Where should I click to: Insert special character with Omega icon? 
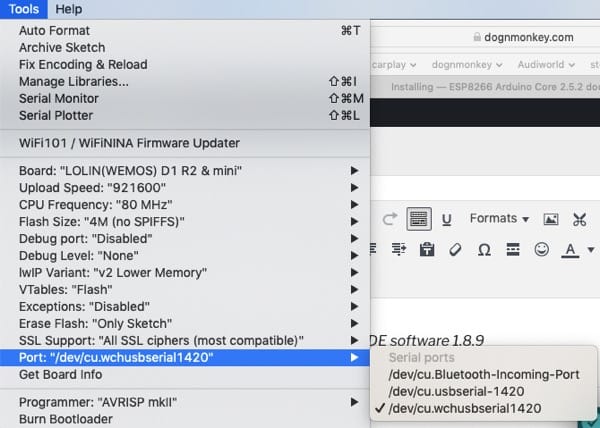pos(484,248)
